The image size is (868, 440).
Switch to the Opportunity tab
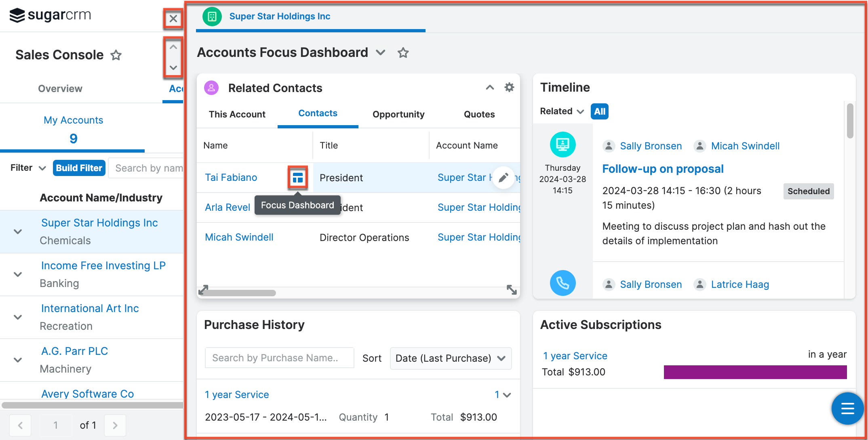(x=398, y=114)
